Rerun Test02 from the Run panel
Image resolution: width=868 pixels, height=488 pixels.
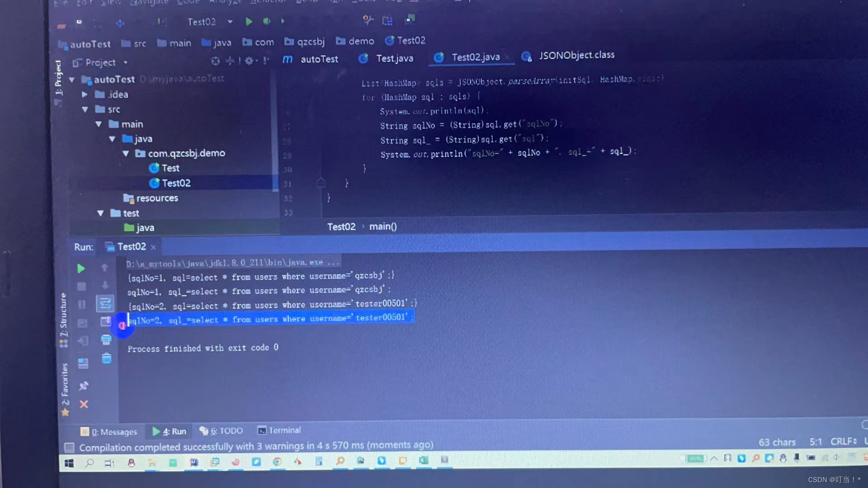(81, 268)
